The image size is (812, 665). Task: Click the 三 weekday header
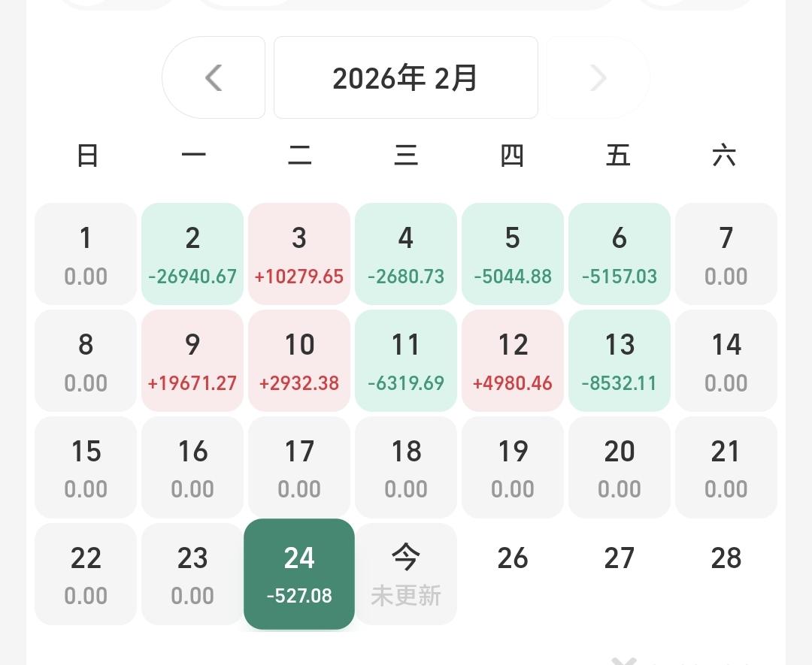406,156
